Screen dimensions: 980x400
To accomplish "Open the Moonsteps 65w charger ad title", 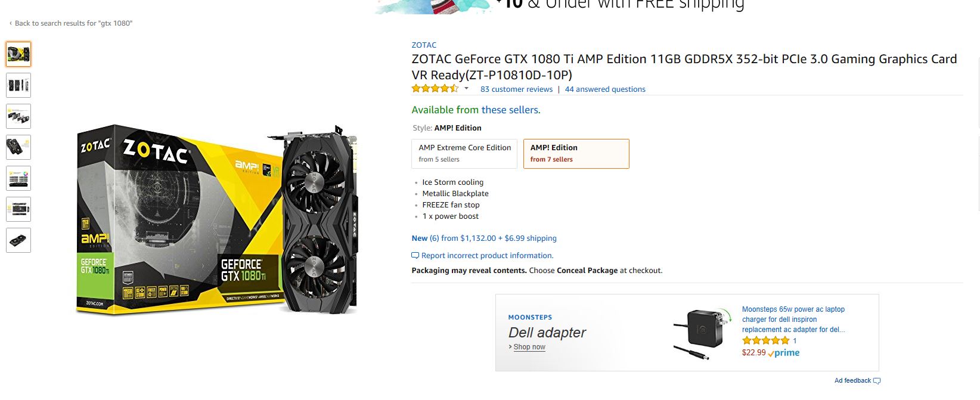I will click(x=793, y=319).
